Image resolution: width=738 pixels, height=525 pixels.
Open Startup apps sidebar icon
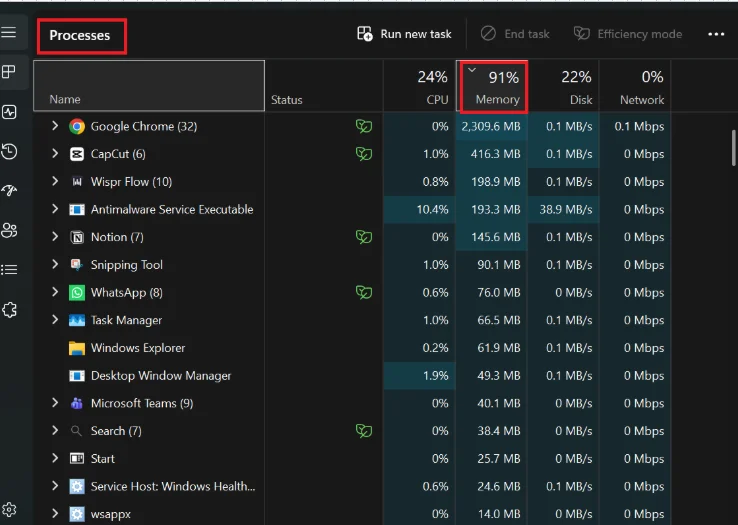click(9, 190)
